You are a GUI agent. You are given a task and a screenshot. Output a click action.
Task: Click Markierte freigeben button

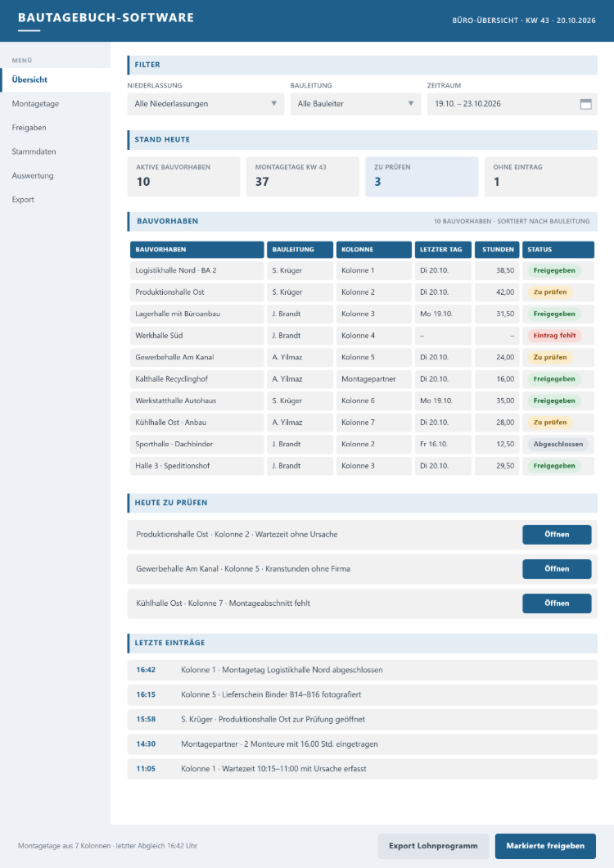point(545,846)
